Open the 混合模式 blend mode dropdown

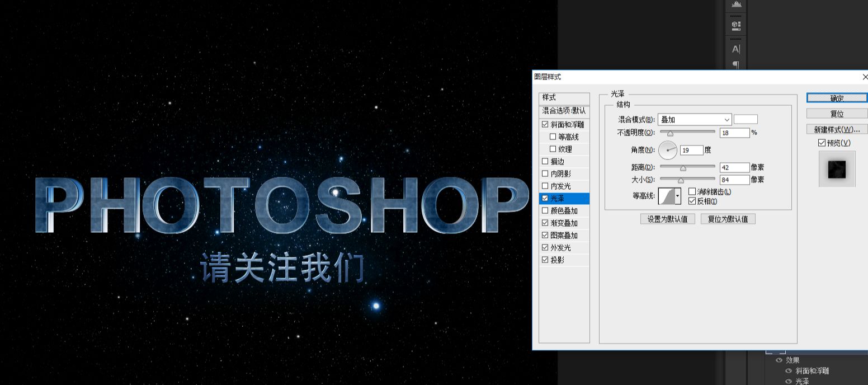695,120
